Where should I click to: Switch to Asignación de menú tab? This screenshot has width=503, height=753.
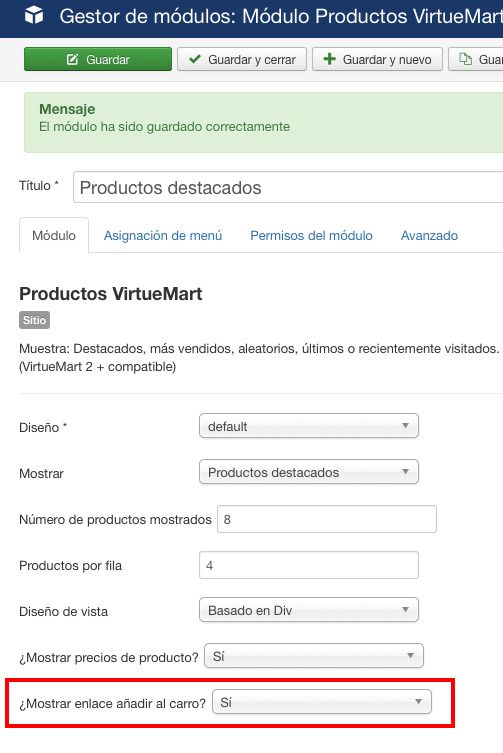click(163, 235)
